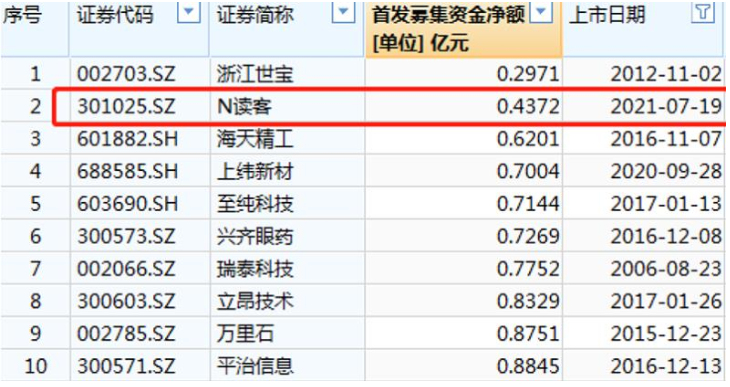
Task: Click the name cell 至纯科技
Action: coord(255,204)
